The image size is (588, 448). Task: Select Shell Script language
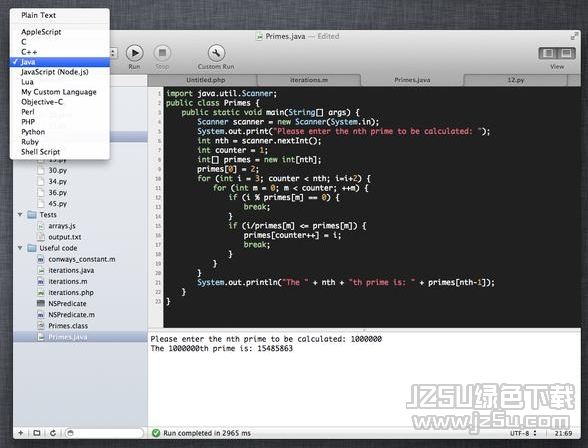tap(40, 152)
